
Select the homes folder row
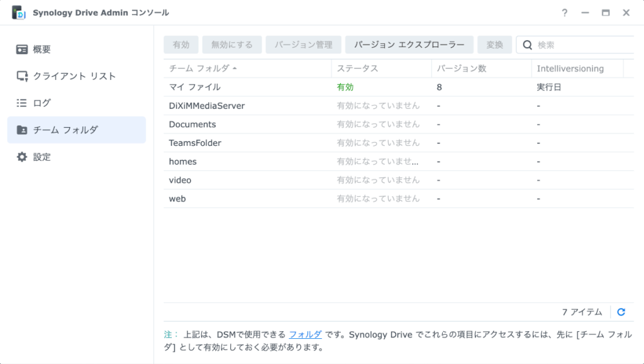click(399, 162)
